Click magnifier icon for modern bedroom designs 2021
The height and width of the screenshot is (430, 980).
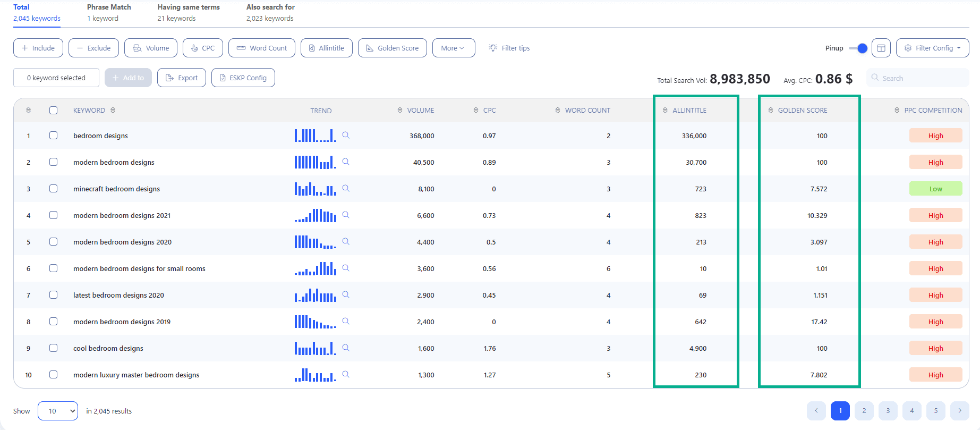pos(346,215)
